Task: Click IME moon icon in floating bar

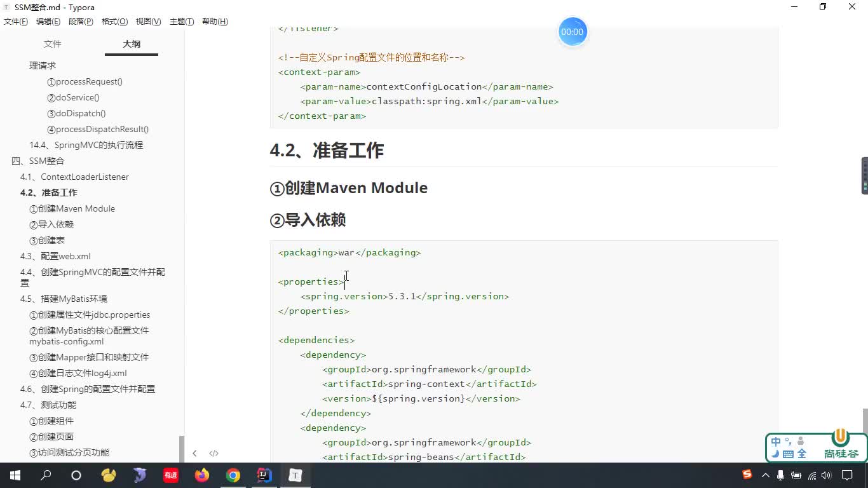Action: coord(775,454)
